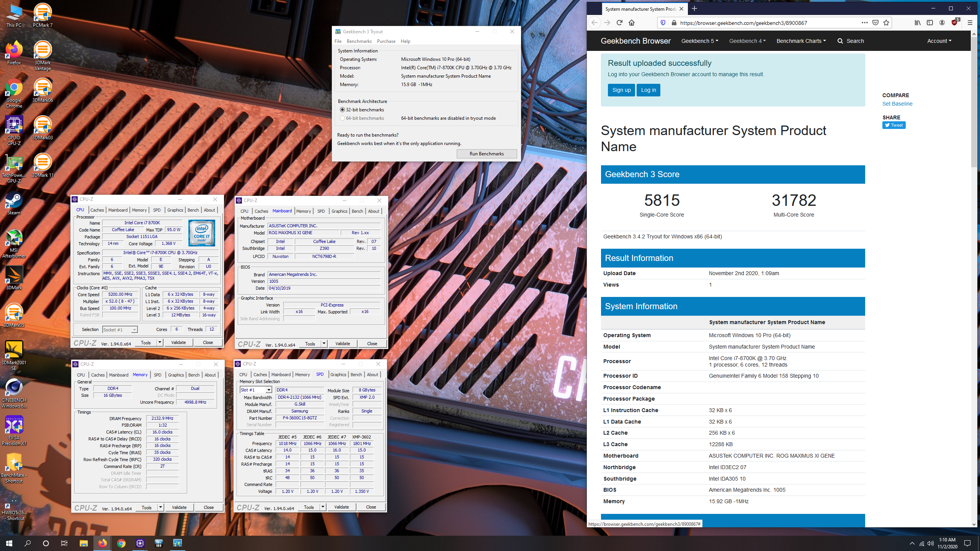Open the CPUID CPU-Z desktop shortcut
980x551 pixels.
pos(14,130)
